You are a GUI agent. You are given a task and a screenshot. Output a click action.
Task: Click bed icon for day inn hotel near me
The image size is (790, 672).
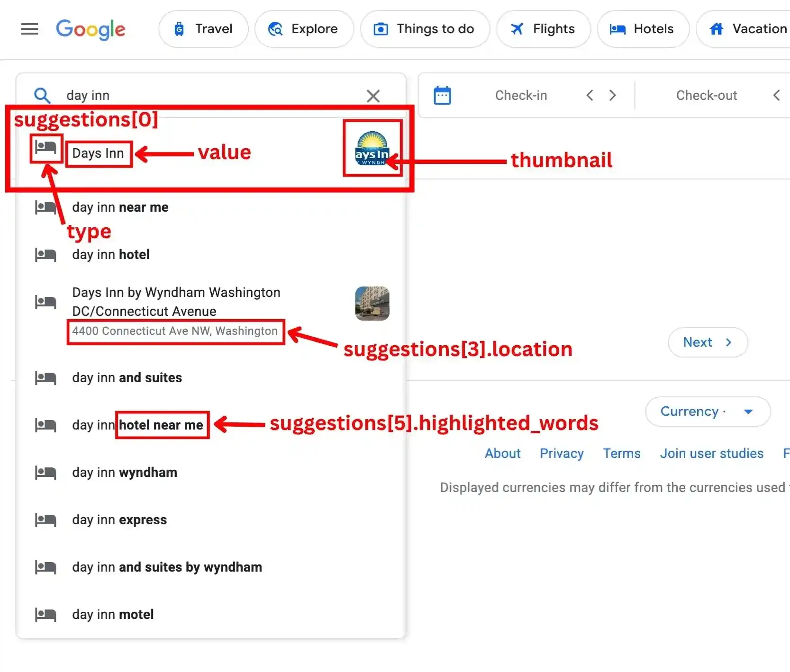45,425
